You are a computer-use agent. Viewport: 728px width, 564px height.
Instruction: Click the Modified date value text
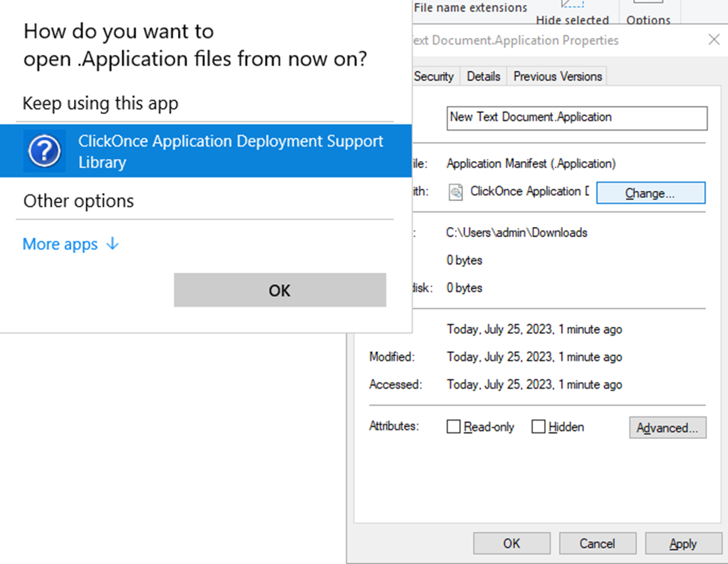tap(534, 357)
